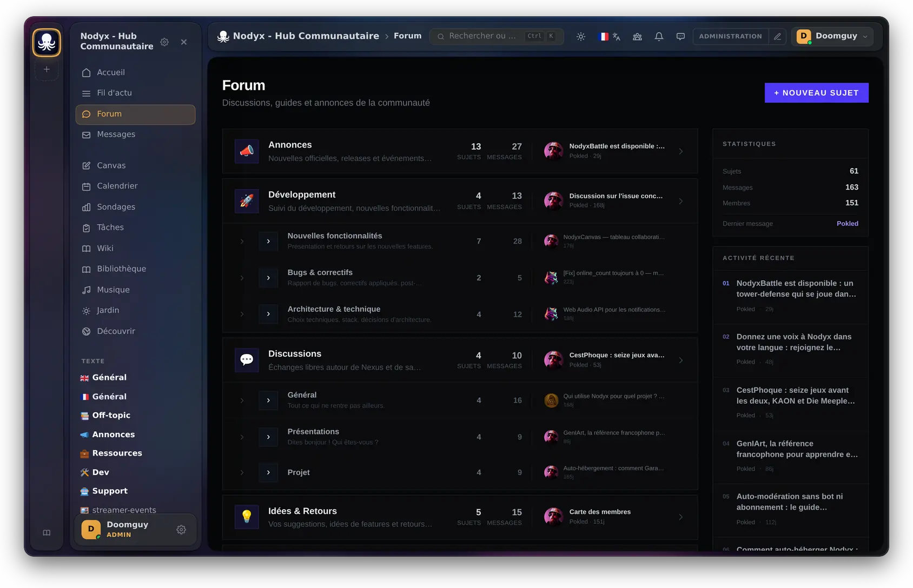The width and height of the screenshot is (913, 588).
Task: Open the Développement rocket category icon
Action: (x=247, y=201)
